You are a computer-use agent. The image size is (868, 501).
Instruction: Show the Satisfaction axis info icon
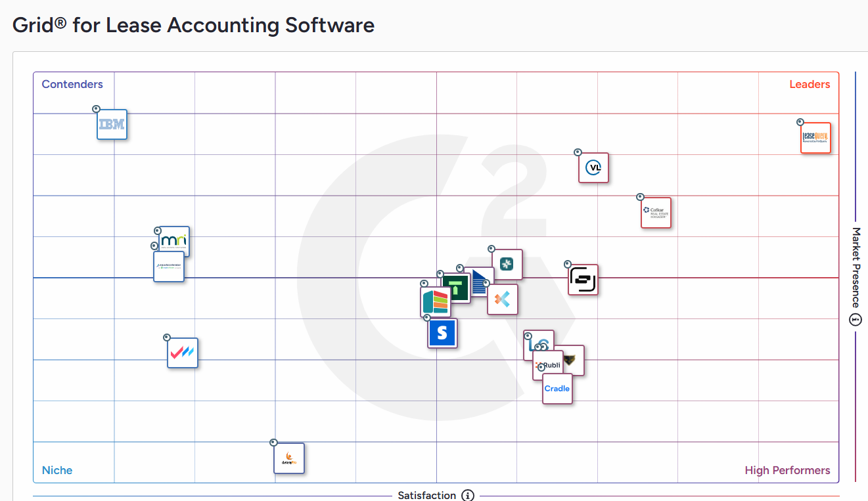pos(467,495)
